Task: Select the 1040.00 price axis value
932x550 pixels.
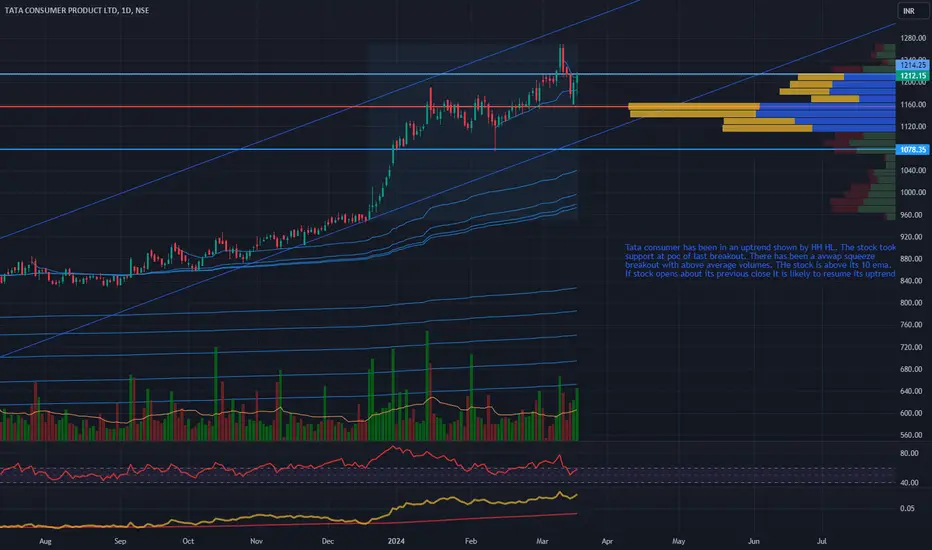Action: coord(913,171)
